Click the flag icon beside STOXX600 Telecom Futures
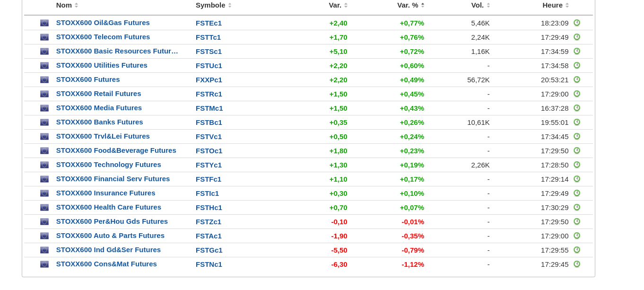The width and height of the screenshot is (644, 290). pyautogui.click(x=44, y=37)
